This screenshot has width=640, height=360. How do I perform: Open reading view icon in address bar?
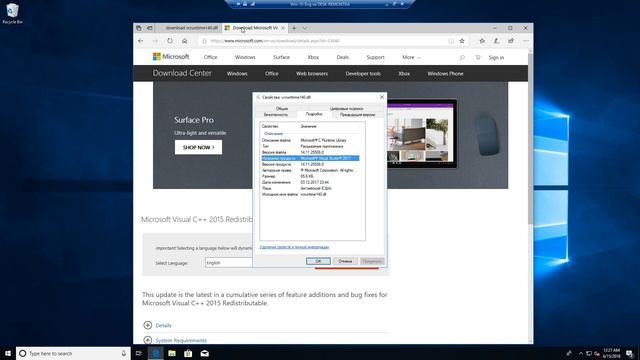pos(451,41)
